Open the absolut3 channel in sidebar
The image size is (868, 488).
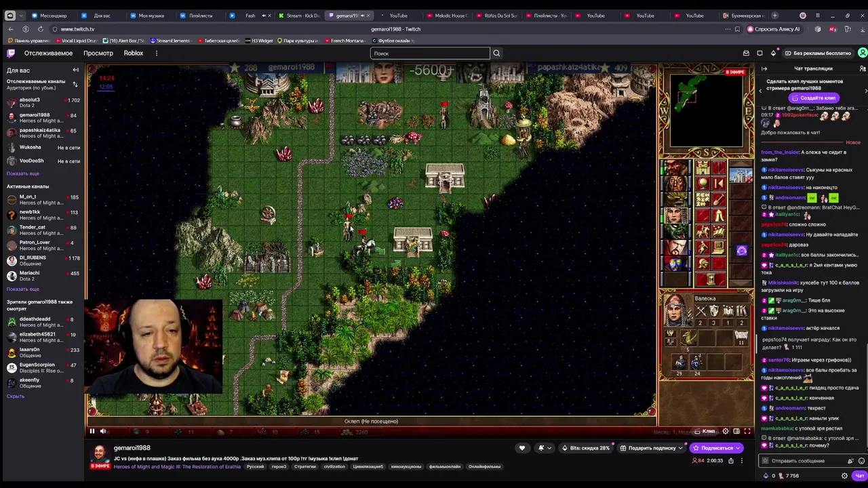43,102
